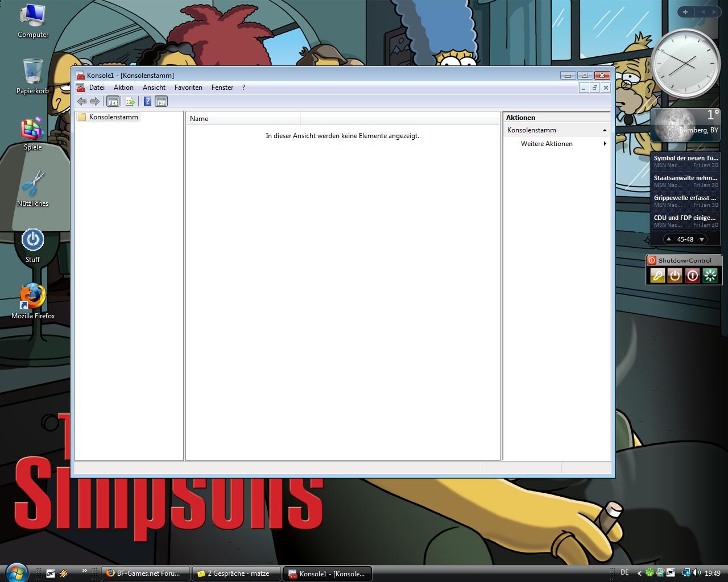Close the inner Konsolenstamm child window
This screenshot has height=582, width=728.
tap(606, 88)
